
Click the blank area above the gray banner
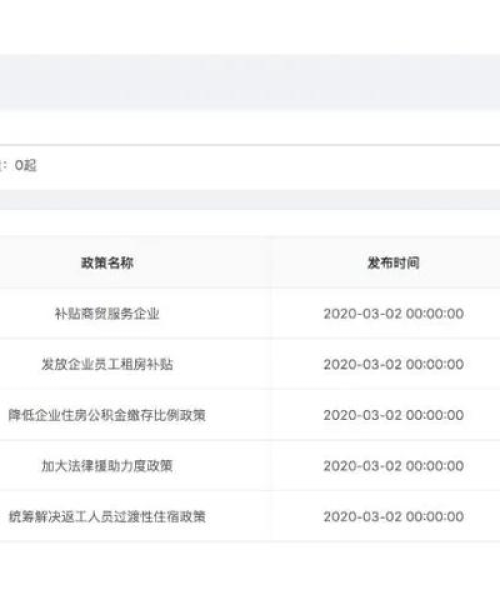[250, 27]
